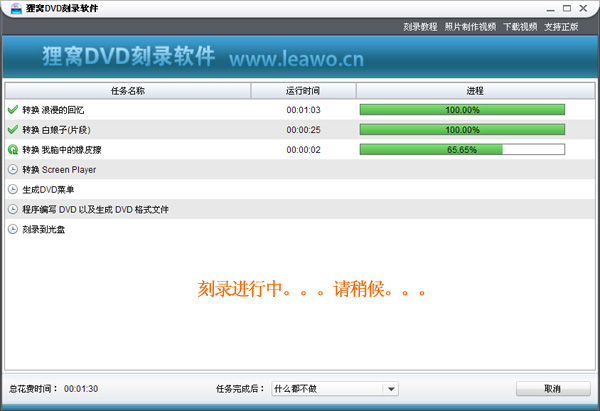Maximize the 狸窝DVD刻录软件 window

[567, 8]
